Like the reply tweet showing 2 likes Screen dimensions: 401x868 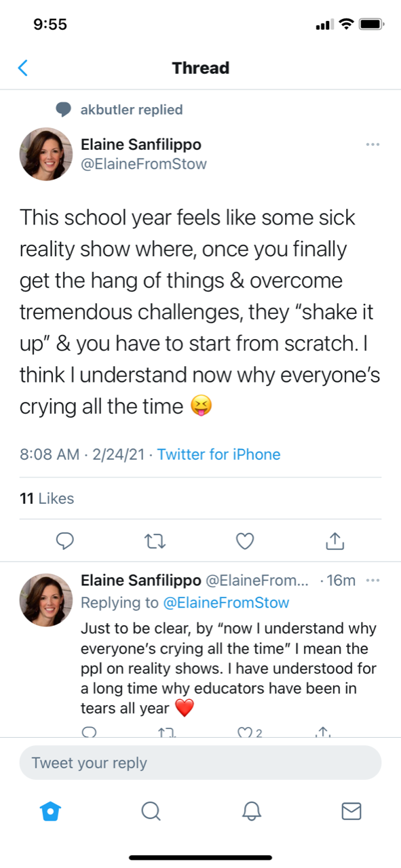(250, 732)
